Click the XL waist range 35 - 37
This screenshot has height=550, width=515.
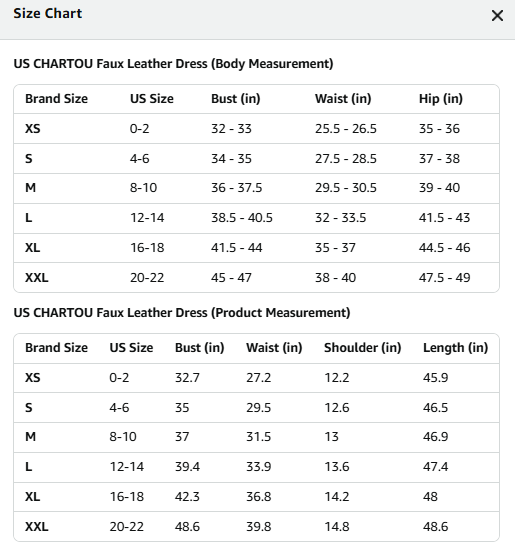(x=335, y=248)
